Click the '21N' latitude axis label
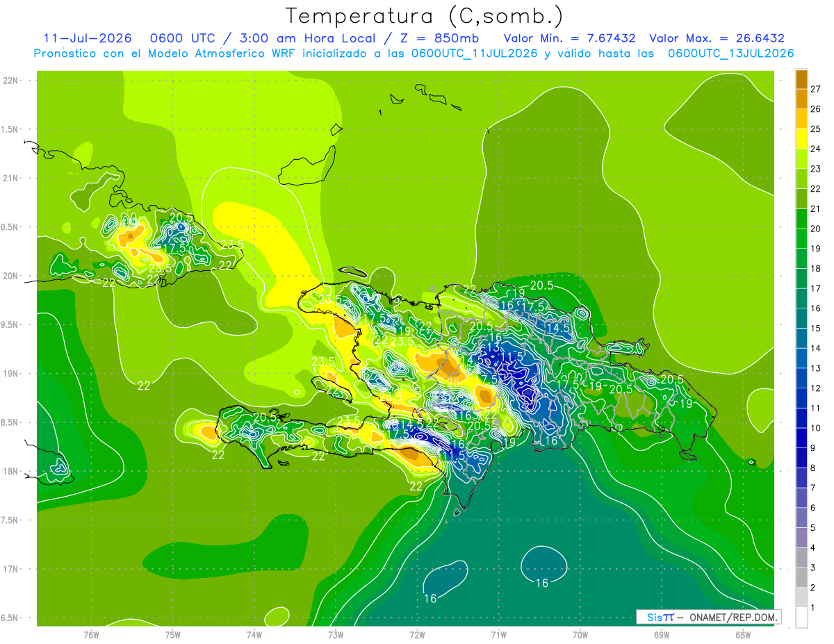The width and height of the screenshot is (834, 644). pos(10,178)
